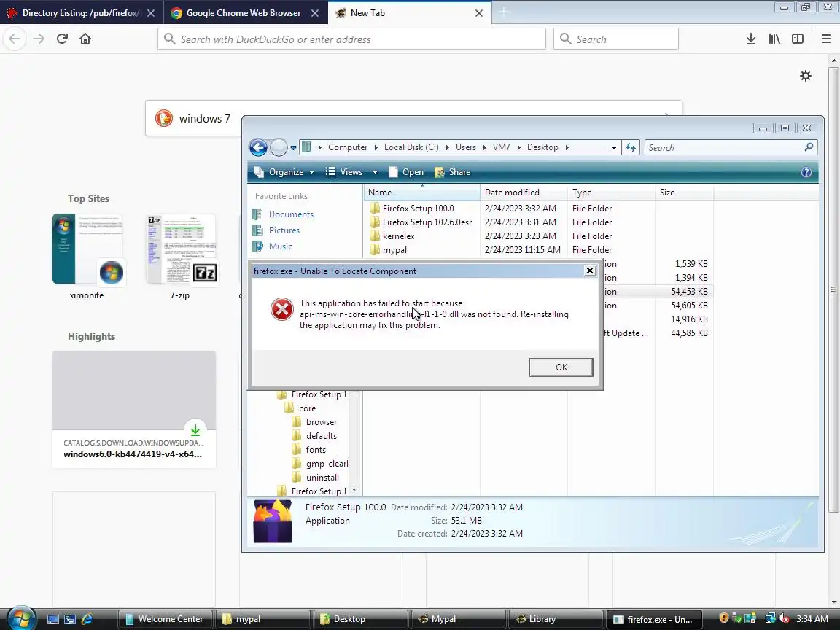This screenshot has width=840, height=630.
Task: Open the Organize menu
Action: (x=284, y=172)
